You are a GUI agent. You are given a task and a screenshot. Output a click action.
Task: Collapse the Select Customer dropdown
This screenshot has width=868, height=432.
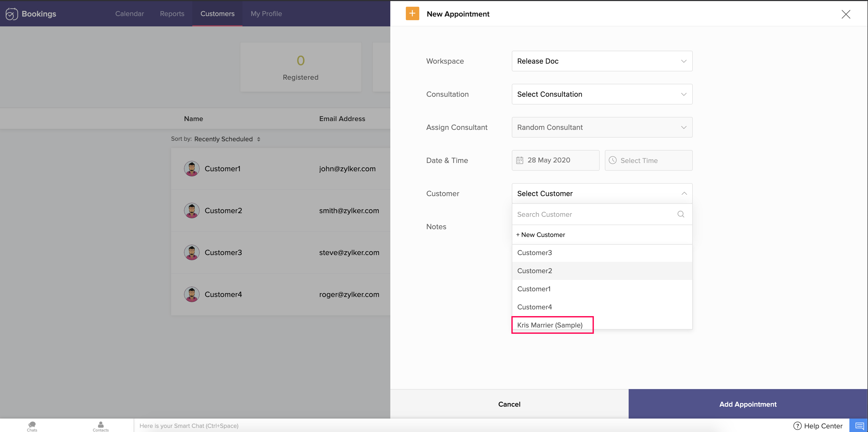click(x=684, y=193)
